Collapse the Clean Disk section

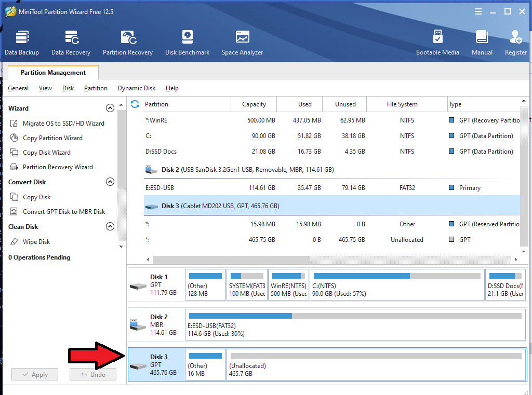[x=110, y=226]
